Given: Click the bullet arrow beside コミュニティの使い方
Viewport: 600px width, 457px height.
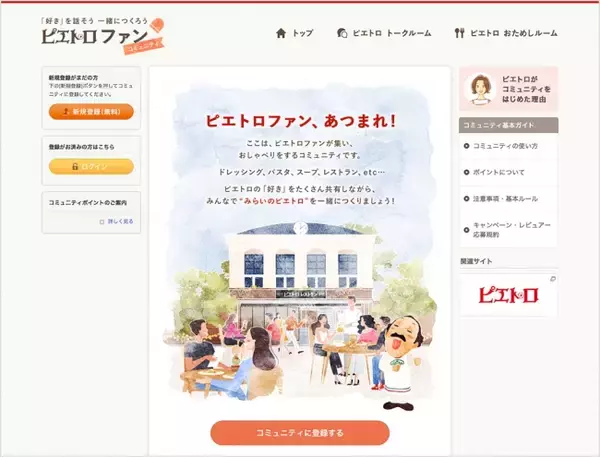Looking at the screenshot, I should [x=466, y=146].
